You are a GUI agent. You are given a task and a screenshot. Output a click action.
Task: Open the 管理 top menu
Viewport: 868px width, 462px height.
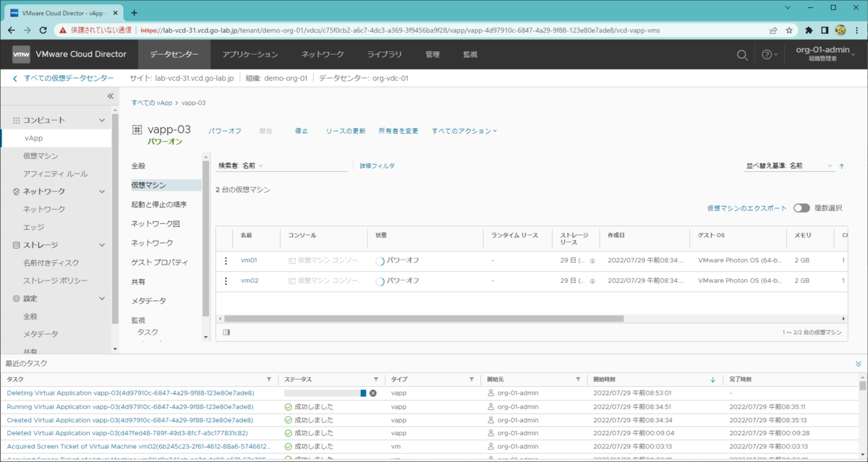click(433, 54)
